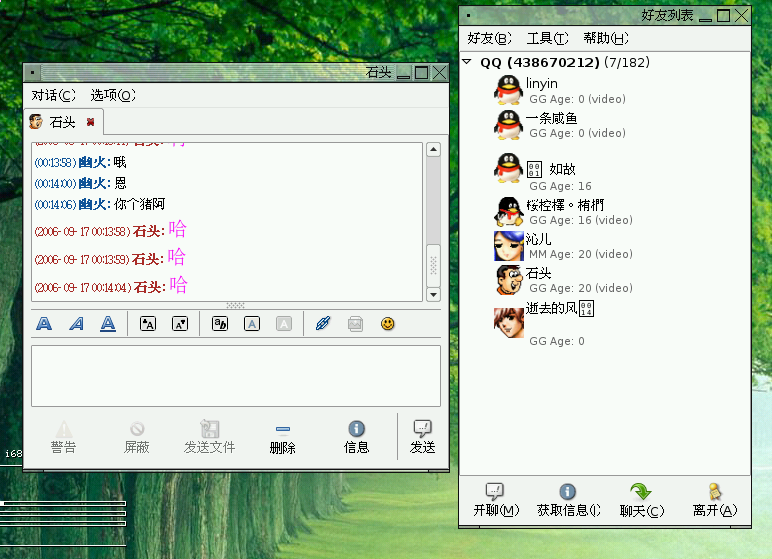Click the 发送文件 send file button
The height and width of the screenshot is (559, 772).
point(210,436)
